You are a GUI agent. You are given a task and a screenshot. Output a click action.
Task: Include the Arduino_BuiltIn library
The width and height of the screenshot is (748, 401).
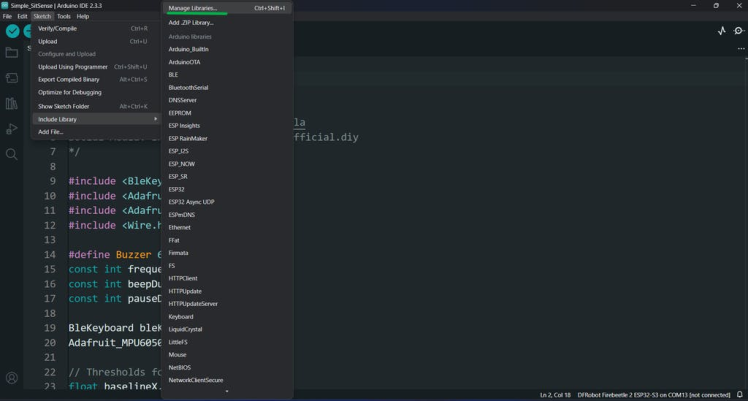(x=227, y=49)
